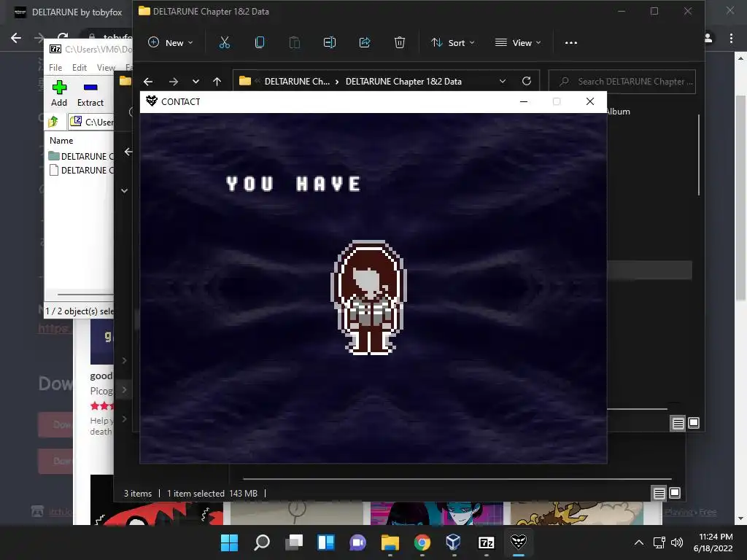The image size is (747, 560).
Task: Open the Chat taskbar icon
Action: pos(357,542)
